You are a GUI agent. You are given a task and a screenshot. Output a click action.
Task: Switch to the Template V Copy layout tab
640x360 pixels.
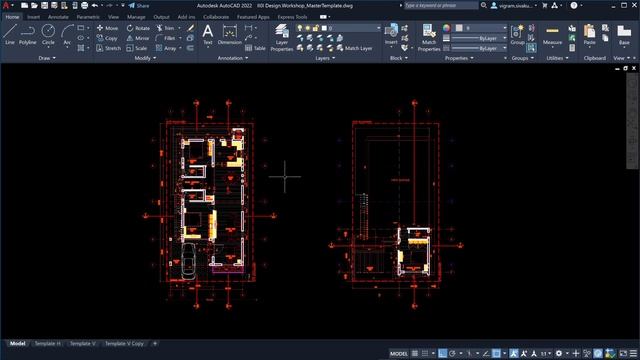pyautogui.click(x=124, y=344)
